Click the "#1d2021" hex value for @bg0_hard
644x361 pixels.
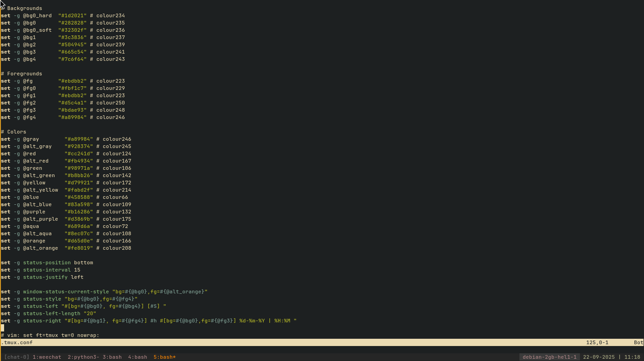(x=72, y=15)
